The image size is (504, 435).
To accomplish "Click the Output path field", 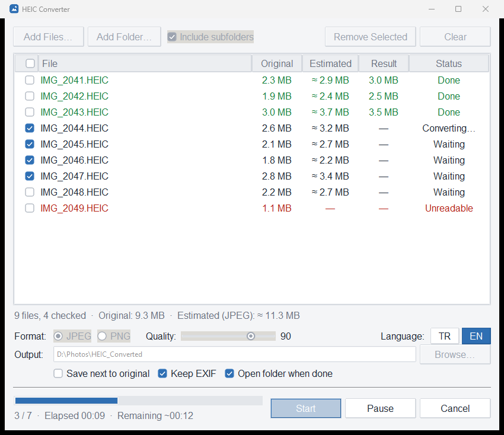I will click(235, 354).
